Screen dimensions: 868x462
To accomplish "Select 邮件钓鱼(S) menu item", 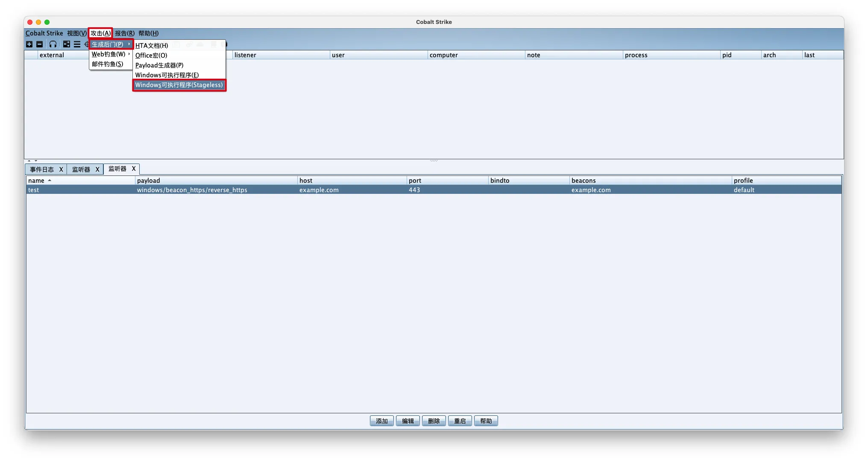I will (x=111, y=64).
